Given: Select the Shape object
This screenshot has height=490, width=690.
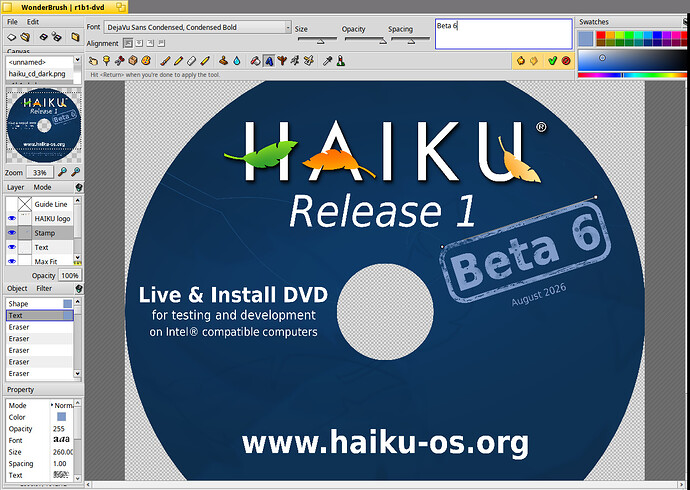Looking at the screenshot, I should 40,304.
